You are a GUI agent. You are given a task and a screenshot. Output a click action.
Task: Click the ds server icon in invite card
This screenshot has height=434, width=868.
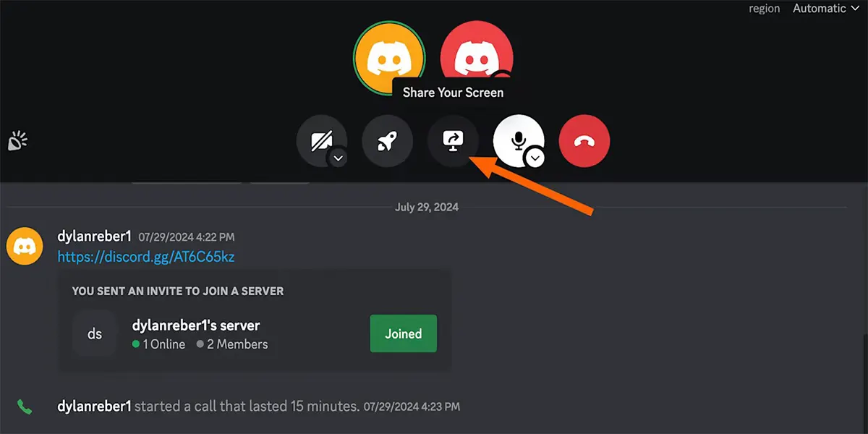[x=95, y=333]
